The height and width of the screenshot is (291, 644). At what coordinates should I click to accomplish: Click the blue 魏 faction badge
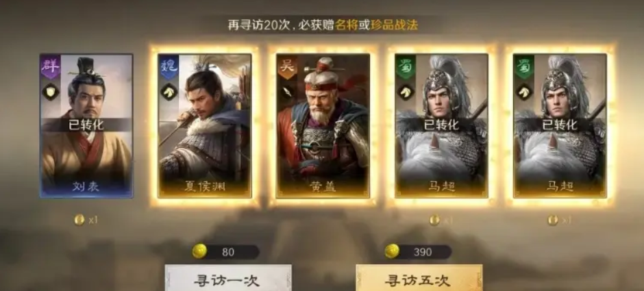click(x=169, y=66)
